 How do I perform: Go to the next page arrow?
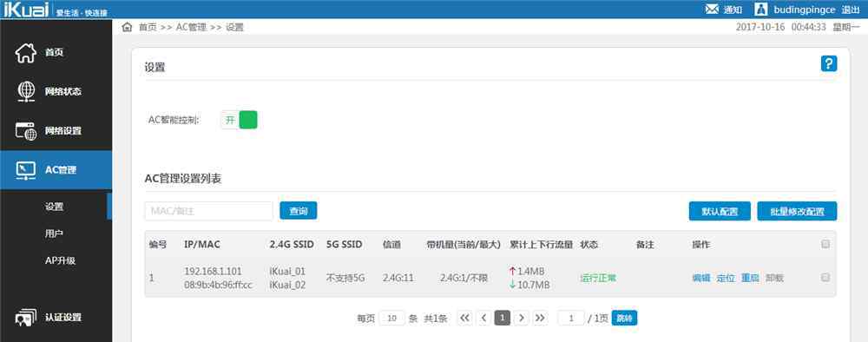point(521,318)
